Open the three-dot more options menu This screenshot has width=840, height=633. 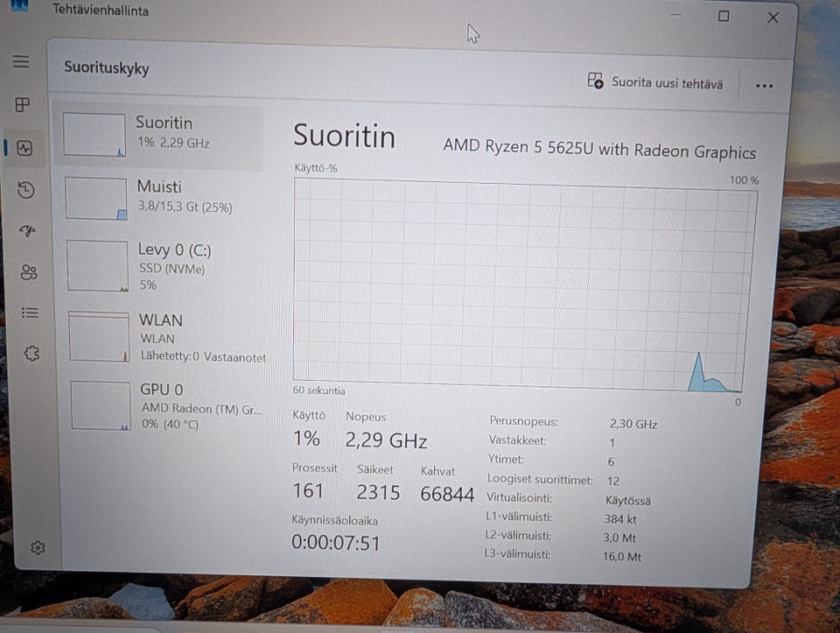click(x=764, y=86)
